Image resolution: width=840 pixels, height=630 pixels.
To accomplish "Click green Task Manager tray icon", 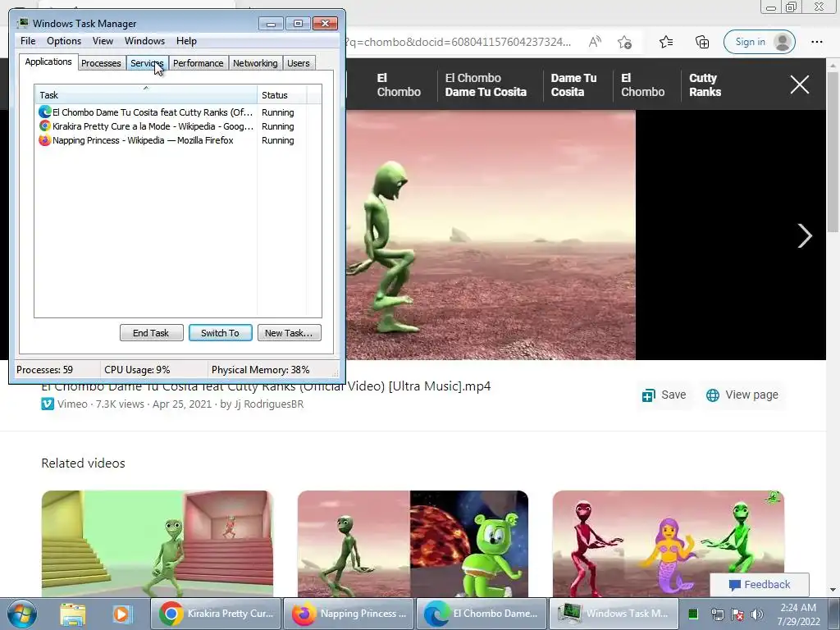I will [x=693, y=614].
